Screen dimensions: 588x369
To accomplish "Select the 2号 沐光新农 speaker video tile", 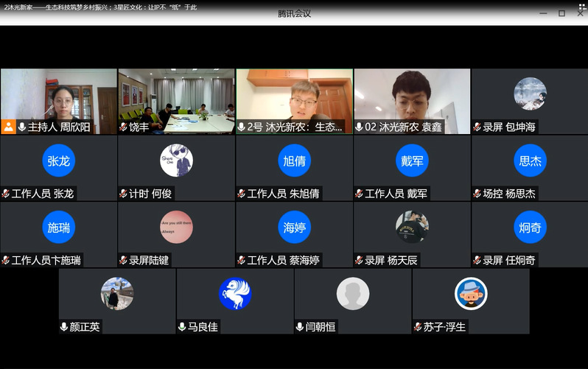I will (x=294, y=96).
